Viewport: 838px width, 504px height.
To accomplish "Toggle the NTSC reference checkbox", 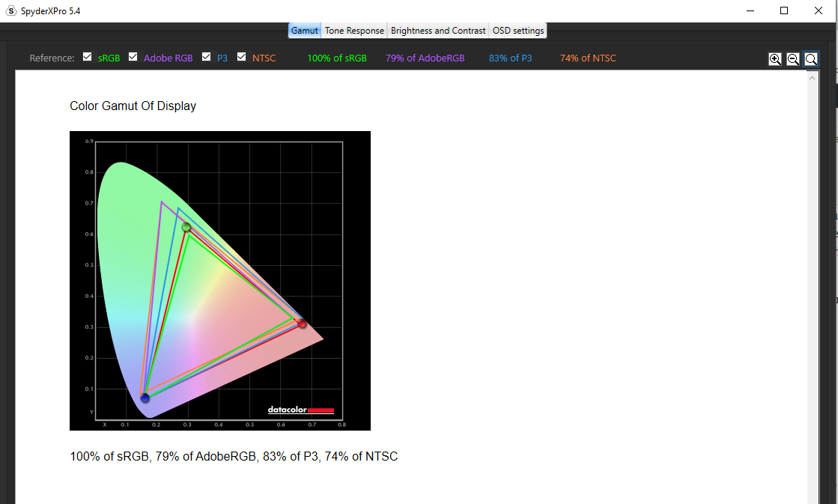I will 242,57.
